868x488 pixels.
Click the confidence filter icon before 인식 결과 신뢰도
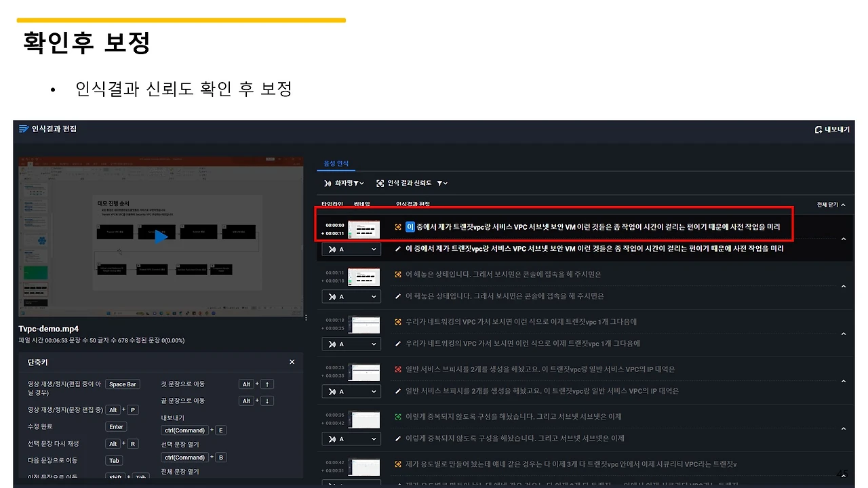coord(380,183)
